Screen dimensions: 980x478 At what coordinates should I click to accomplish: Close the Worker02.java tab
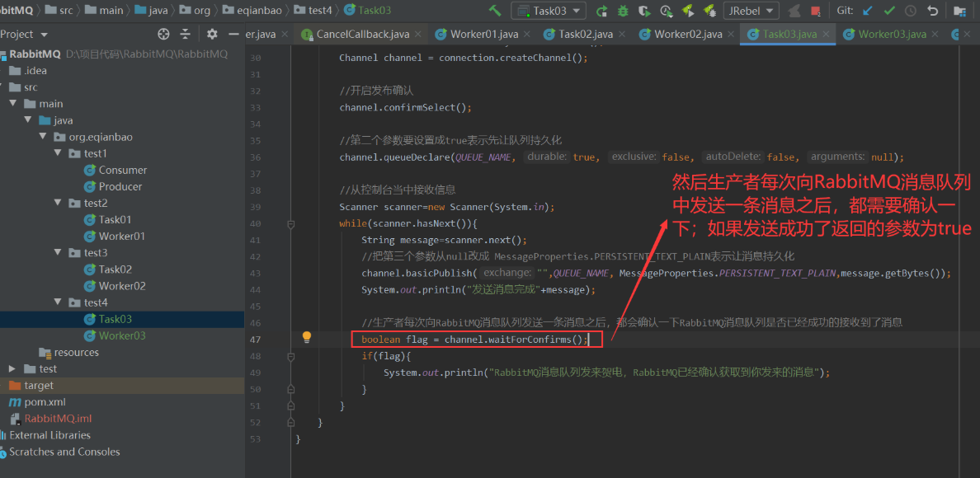[733, 35]
